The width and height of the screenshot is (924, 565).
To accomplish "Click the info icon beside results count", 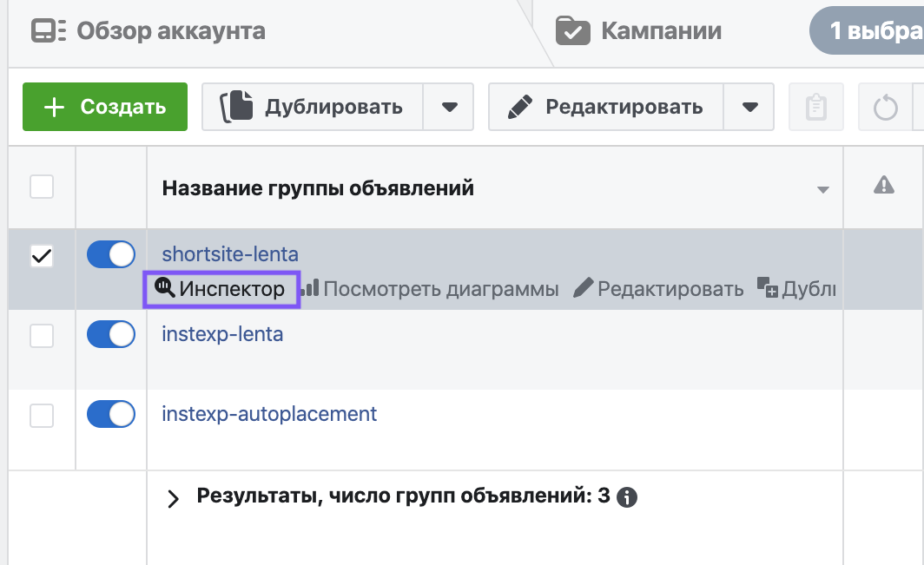I will coord(627,497).
